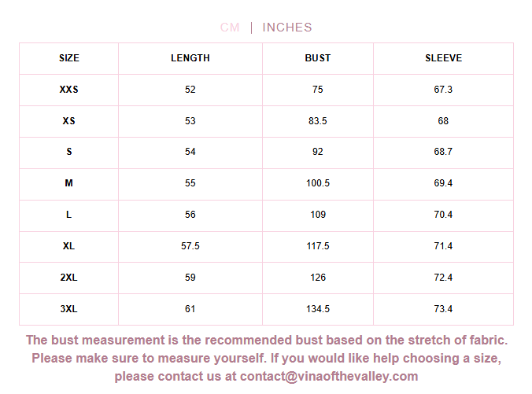Click the bust measurement note text
Screen dimensions: 532x394
[267, 341]
